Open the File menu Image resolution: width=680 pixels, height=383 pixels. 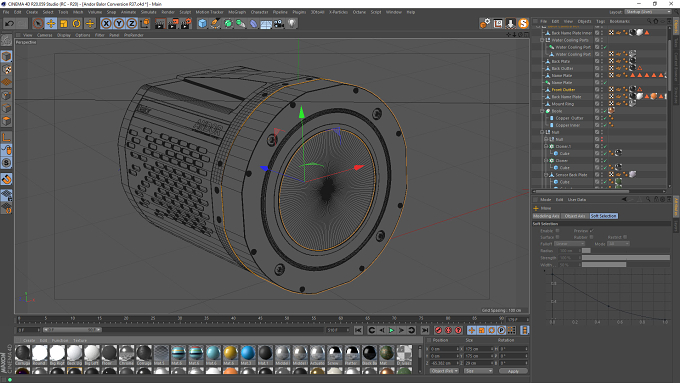pyautogui.click(x=6, y=12)
